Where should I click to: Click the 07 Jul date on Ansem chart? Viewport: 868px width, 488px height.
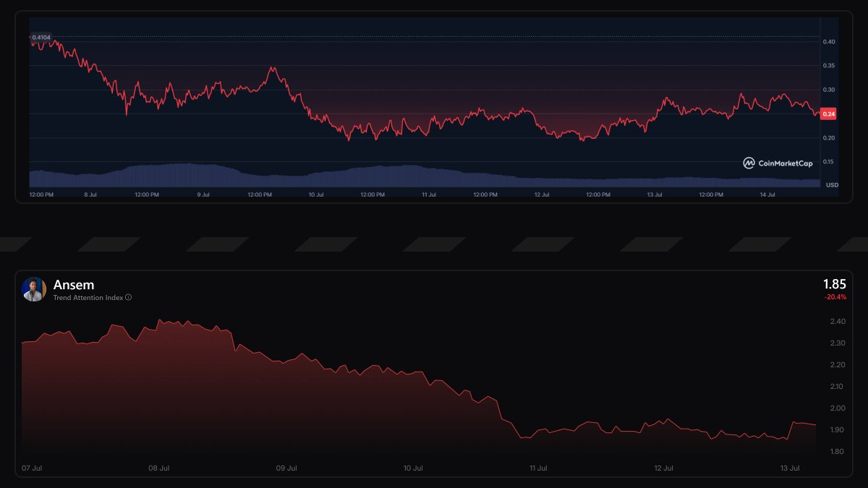click(x=32, y=468)
